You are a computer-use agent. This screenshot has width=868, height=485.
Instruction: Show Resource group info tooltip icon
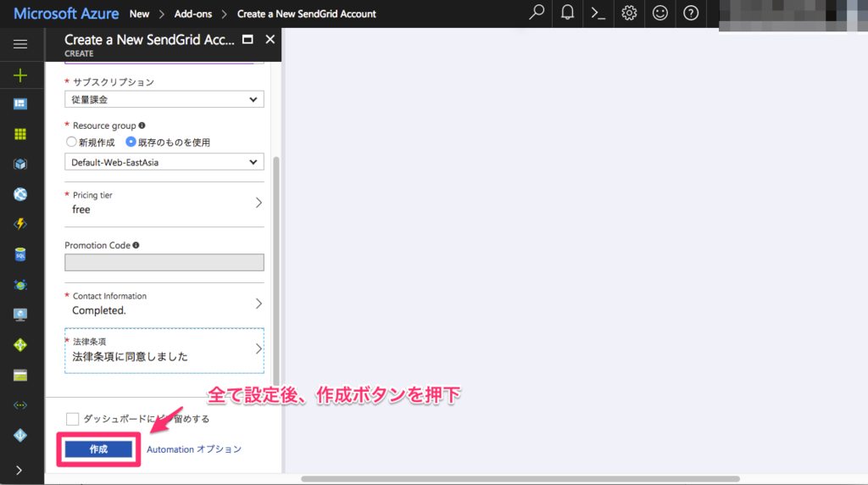click(142, 125)
